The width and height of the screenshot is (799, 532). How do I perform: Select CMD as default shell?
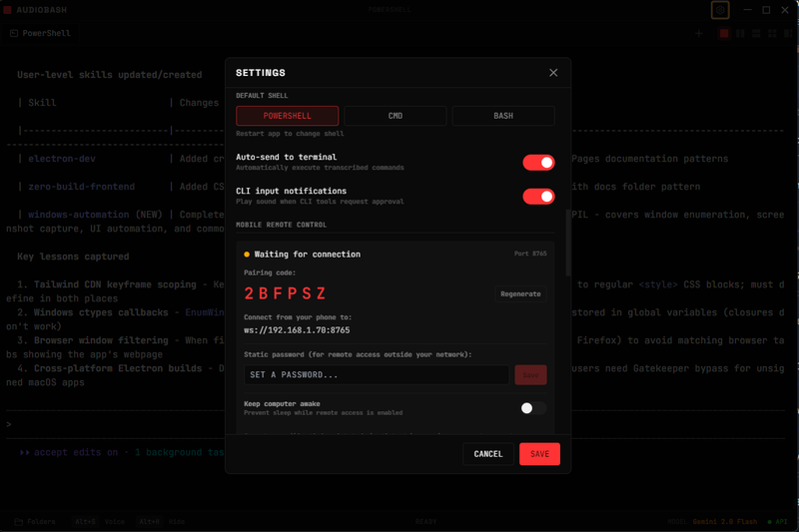pyautogui.click(x=395, y=116)
